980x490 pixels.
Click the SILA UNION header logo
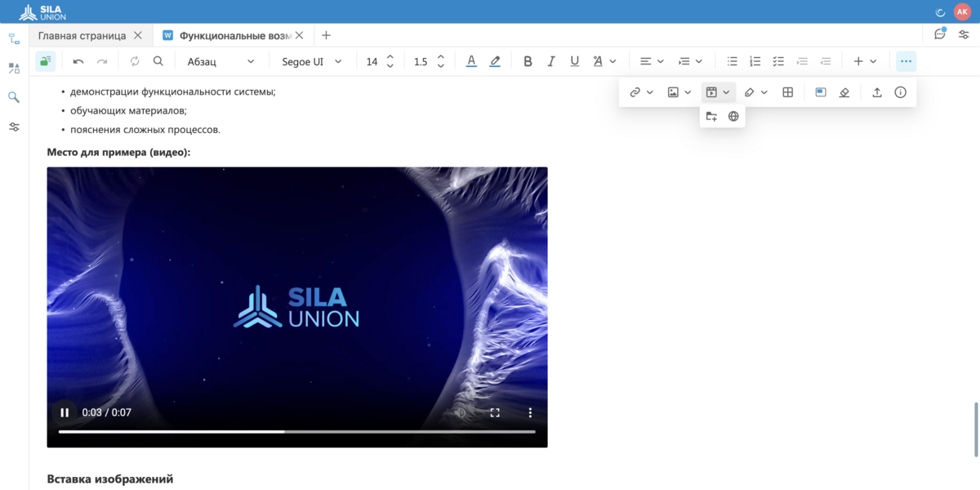42,11
